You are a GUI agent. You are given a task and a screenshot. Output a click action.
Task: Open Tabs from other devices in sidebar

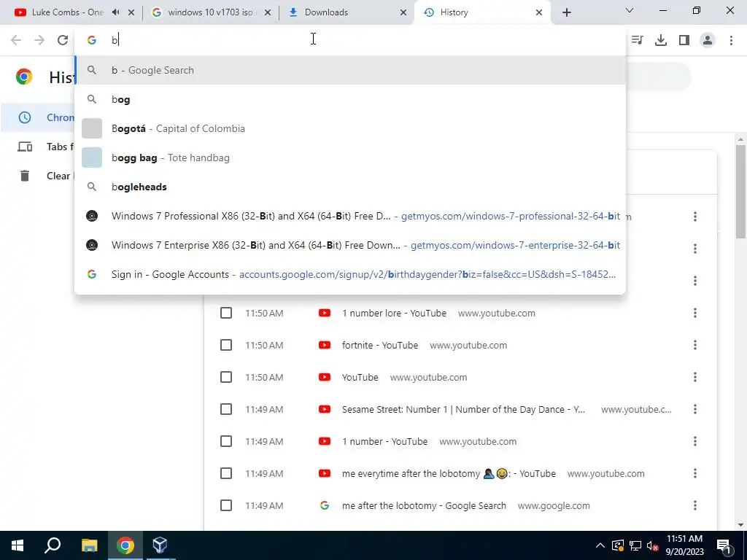tap(38, 147)
